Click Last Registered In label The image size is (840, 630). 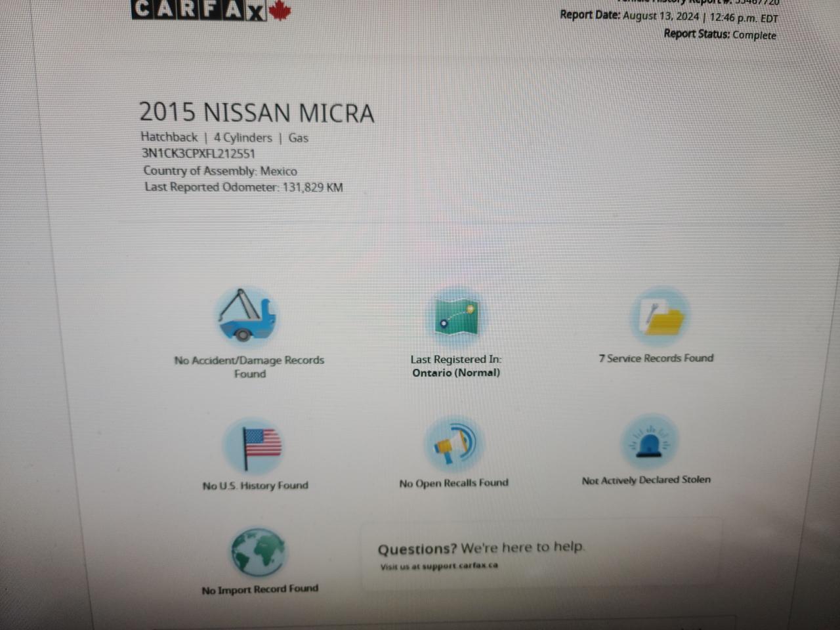pyautogui.click(x=456, y=360)
